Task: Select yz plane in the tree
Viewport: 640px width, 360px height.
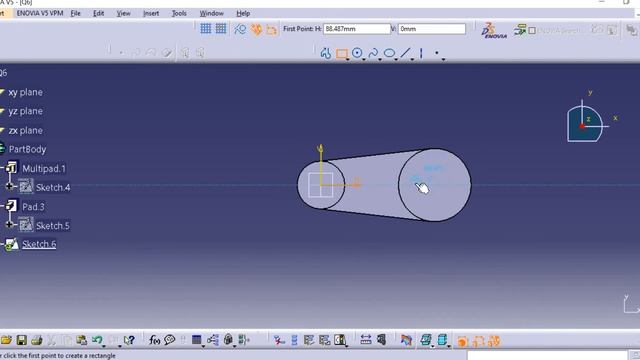Action: (x=25, y=111)
